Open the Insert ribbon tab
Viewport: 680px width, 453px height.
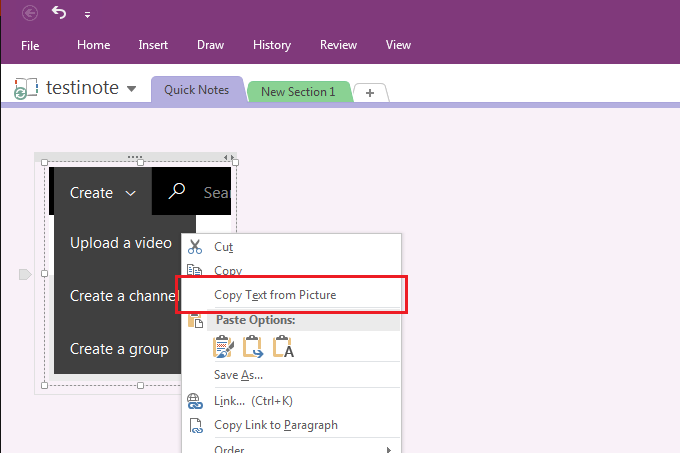point(153,45)
